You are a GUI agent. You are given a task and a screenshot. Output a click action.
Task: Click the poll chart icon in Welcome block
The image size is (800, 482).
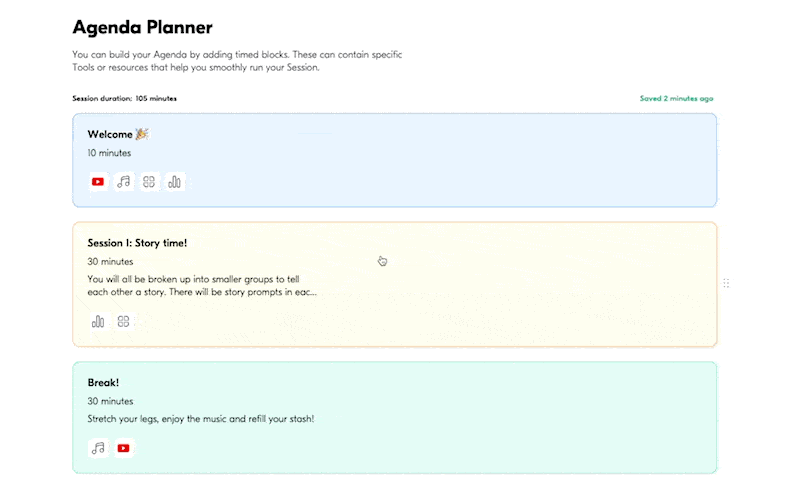175,182
